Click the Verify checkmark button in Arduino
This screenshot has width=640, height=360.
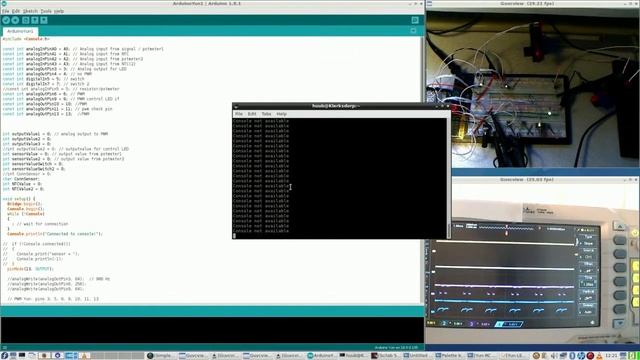[x=6, y=20]
